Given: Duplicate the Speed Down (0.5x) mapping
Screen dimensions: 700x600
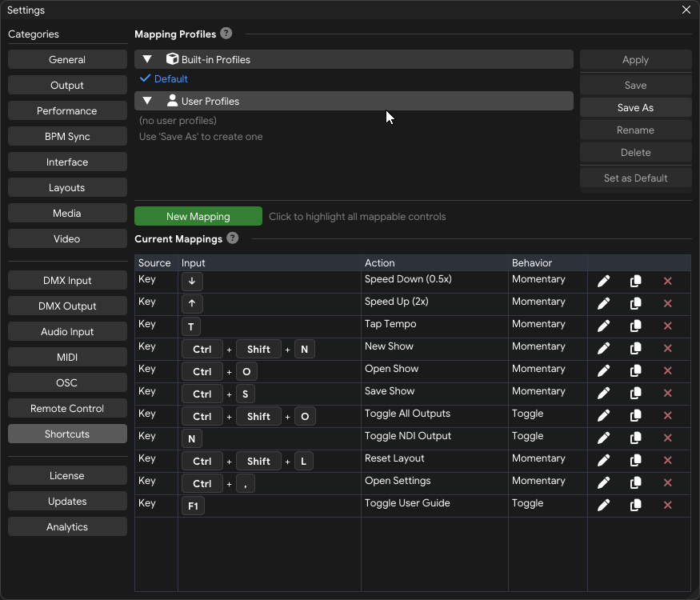Looking at the screenshot, I should (636, 282).
